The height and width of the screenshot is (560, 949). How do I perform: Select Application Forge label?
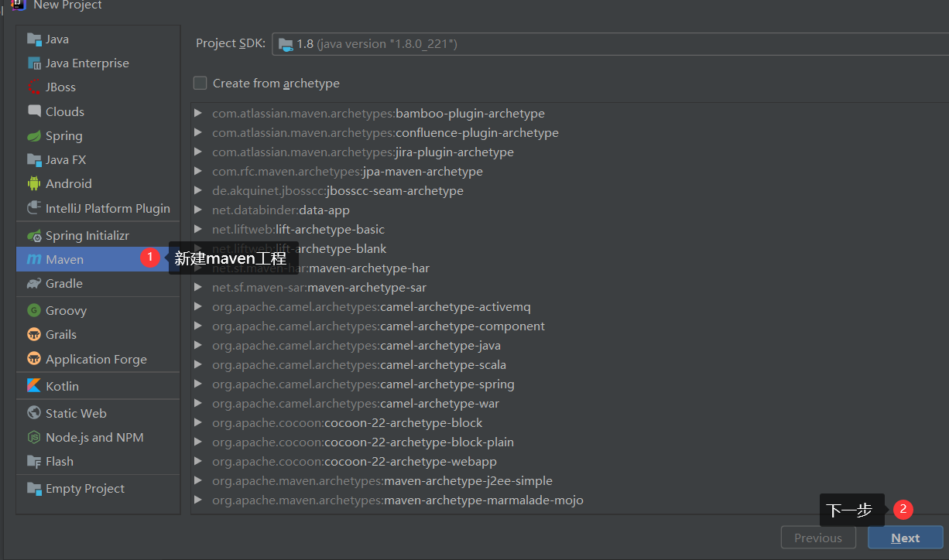point(96,359)
